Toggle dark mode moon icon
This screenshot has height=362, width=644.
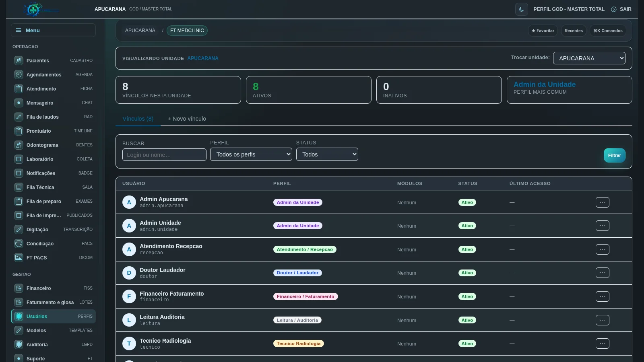click(x=521, y=9)
